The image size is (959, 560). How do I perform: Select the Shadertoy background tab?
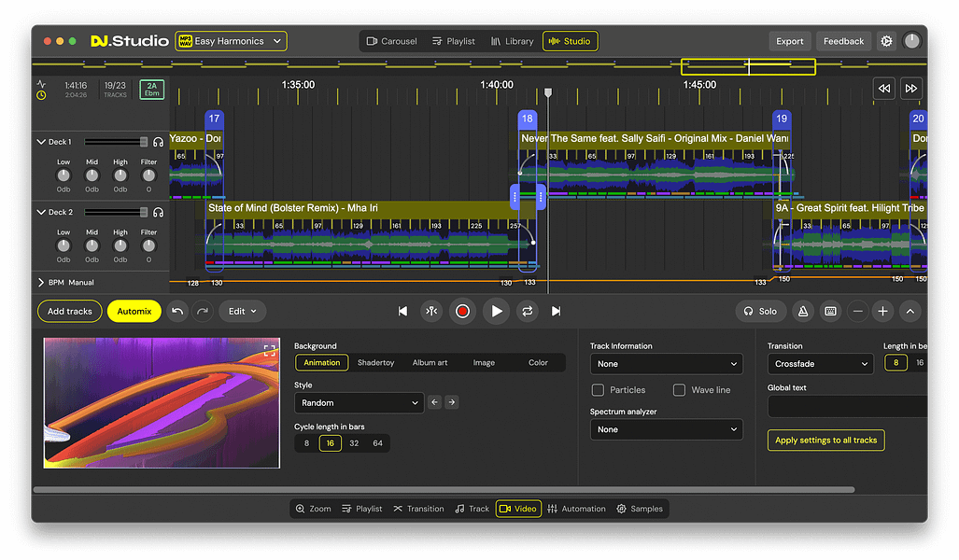375,362
